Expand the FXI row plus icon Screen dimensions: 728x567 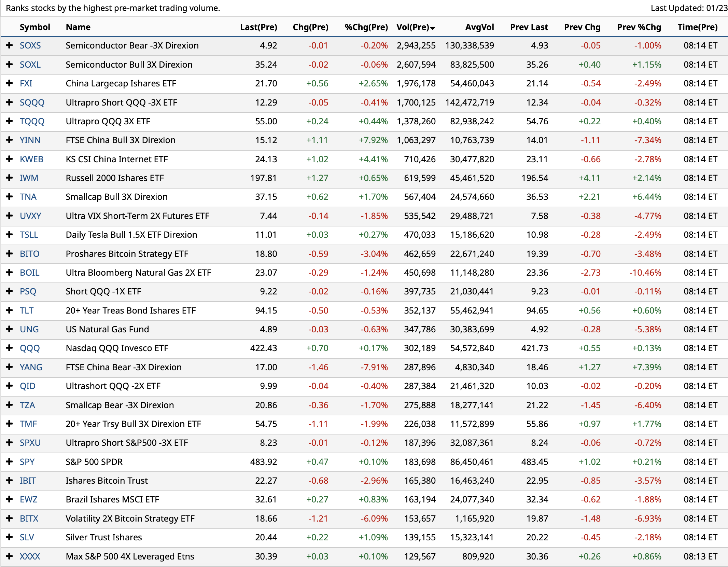click(x=9, y=83)
